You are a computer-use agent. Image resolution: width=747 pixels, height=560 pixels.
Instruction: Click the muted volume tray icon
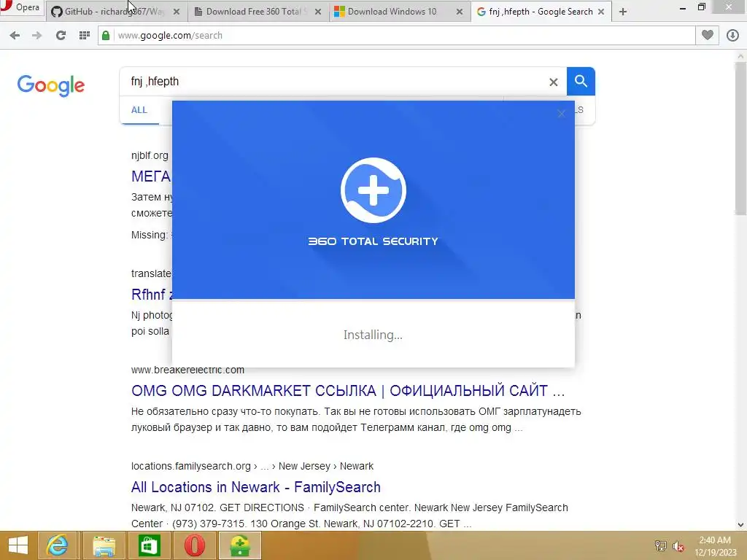[x=678, y=545]
